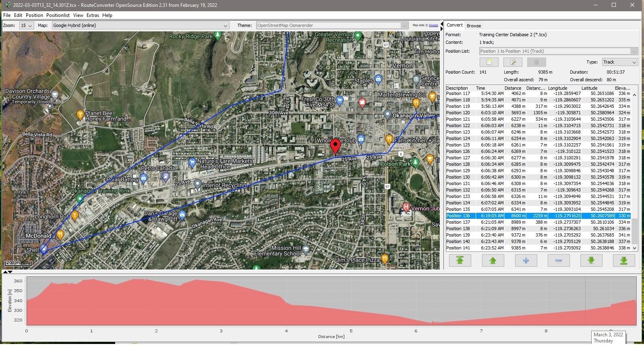Switch to the Convert tab
This screenshot has height=348, width=644.
[455, 25]
